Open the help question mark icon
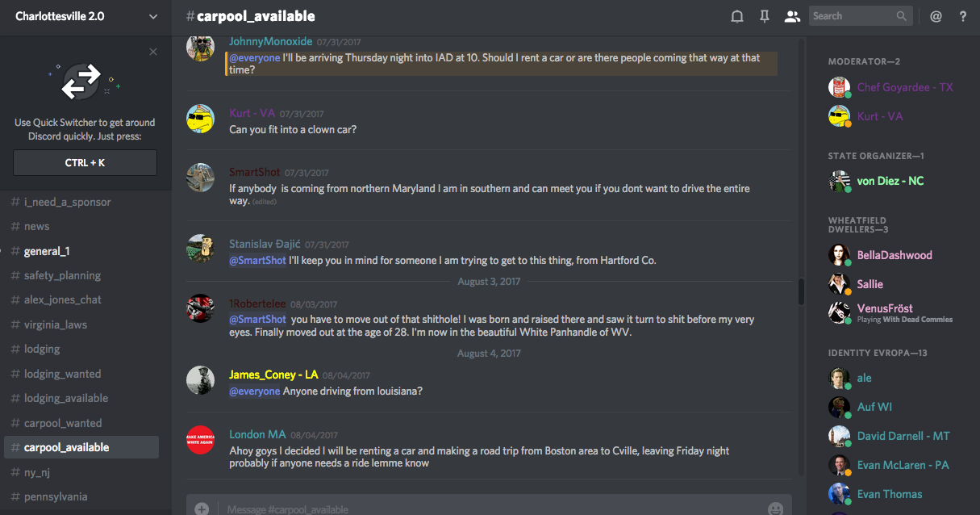 pos(963,16)
